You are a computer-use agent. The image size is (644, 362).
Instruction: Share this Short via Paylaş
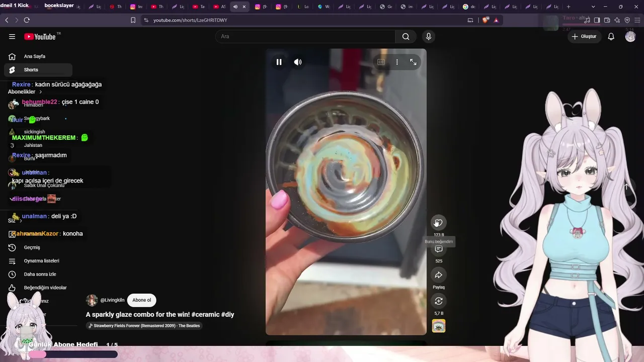pyautogui.click(x=439, y=275)
